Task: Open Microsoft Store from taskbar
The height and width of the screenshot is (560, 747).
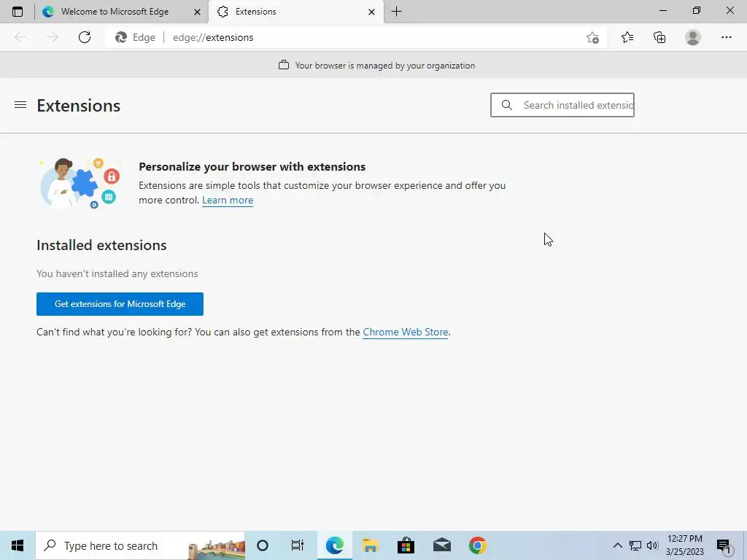Action: click(x=406, y=545)
